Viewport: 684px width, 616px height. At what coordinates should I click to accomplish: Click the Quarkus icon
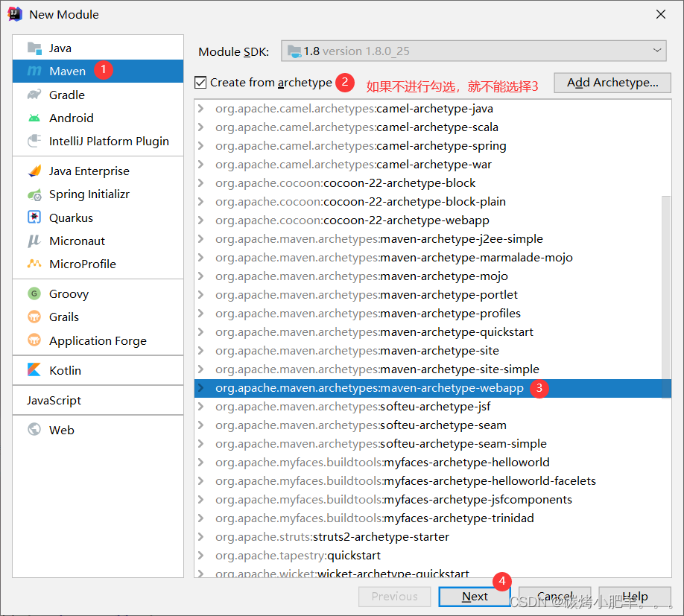pos(34,217)
